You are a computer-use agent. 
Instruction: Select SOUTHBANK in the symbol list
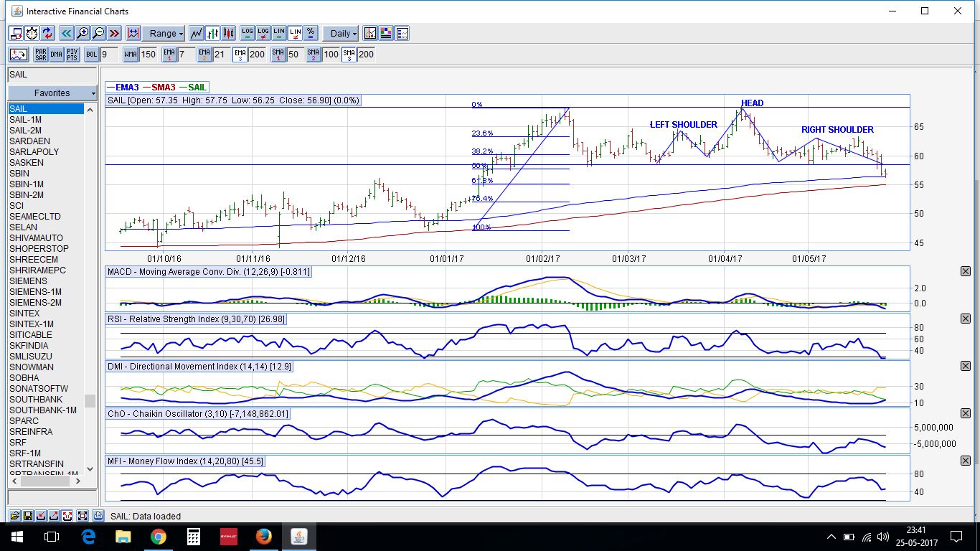[x=46, y=400]
